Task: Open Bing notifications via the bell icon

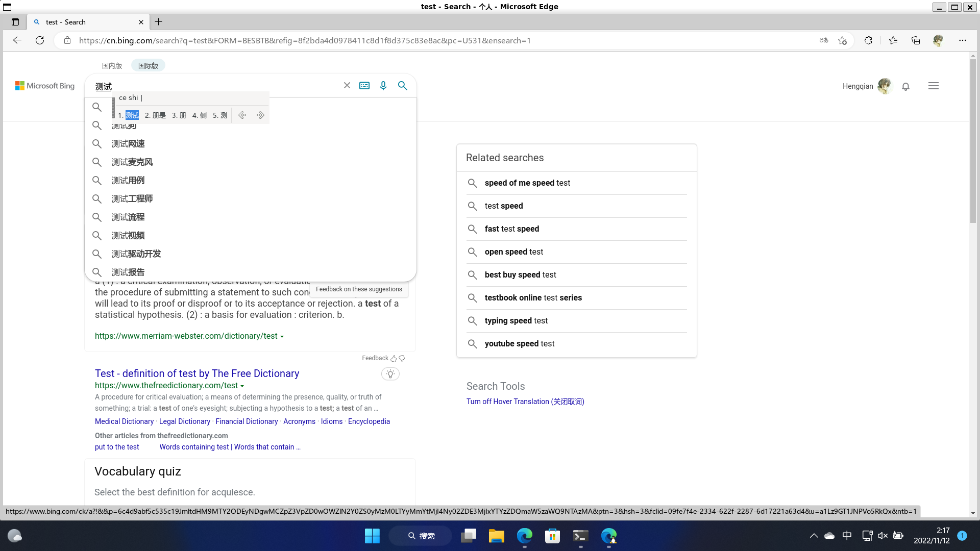Action: click(905, 87)
